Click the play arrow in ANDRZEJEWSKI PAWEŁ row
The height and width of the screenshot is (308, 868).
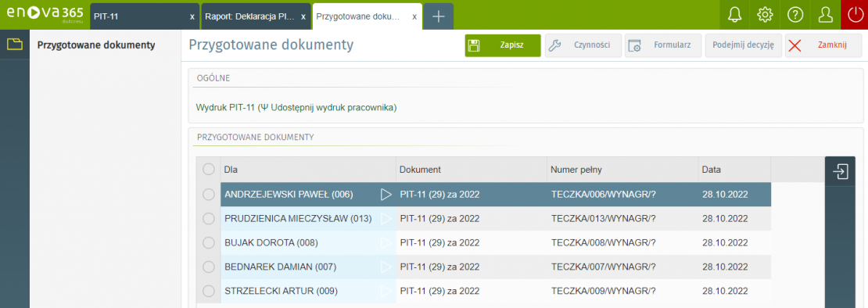pyautogui.click(x=386, y=194)
